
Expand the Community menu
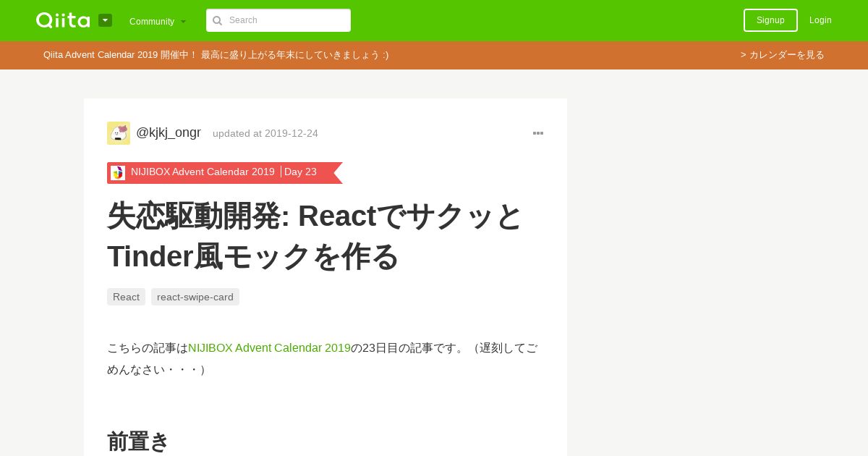click(x=157, y=21)
